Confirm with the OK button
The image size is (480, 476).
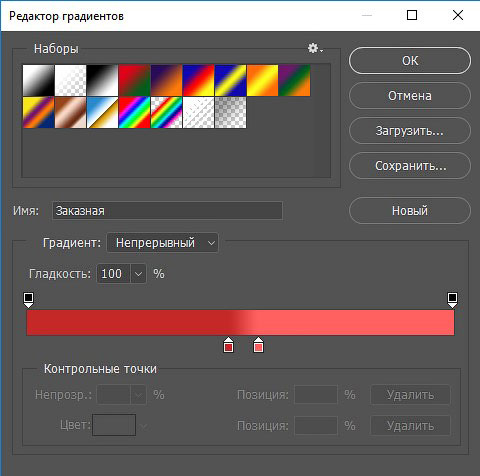[x=410, y=61]
